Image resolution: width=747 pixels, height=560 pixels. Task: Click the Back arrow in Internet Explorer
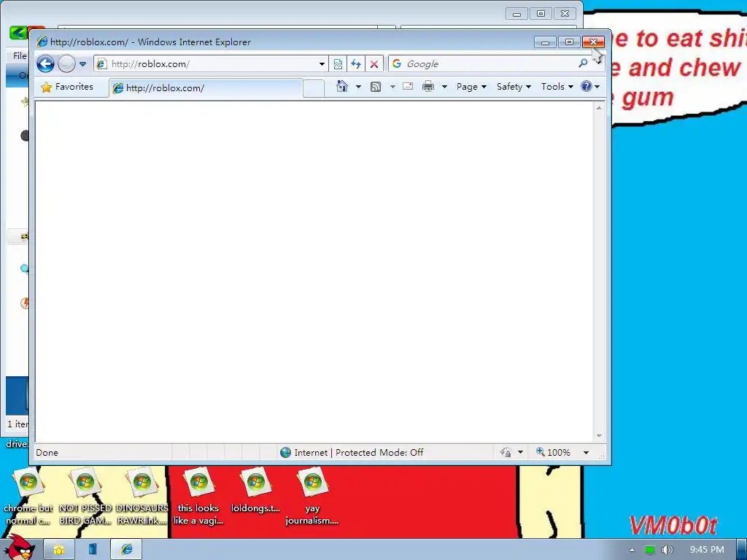coord(46,64)
